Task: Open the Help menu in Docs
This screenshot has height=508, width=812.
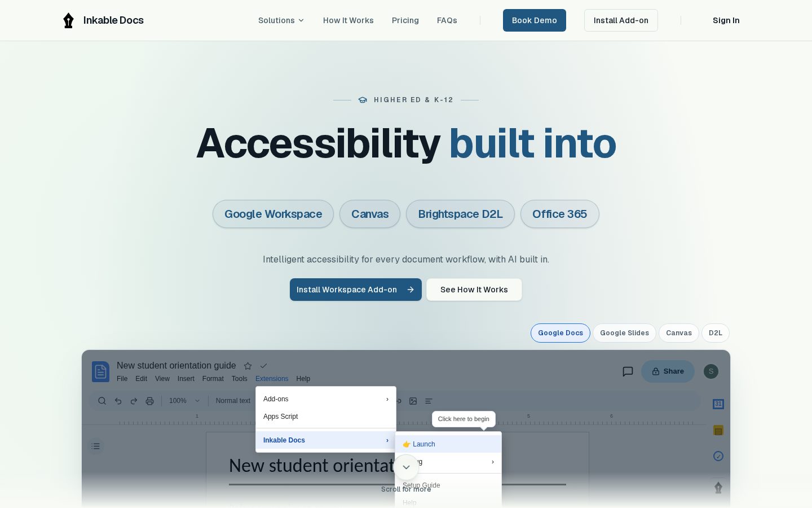Action: point(303,379)
